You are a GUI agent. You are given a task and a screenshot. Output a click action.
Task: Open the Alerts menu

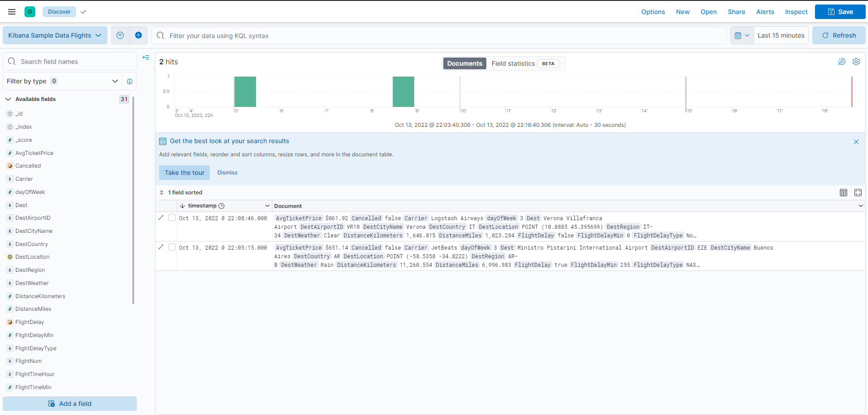point(765,12)
